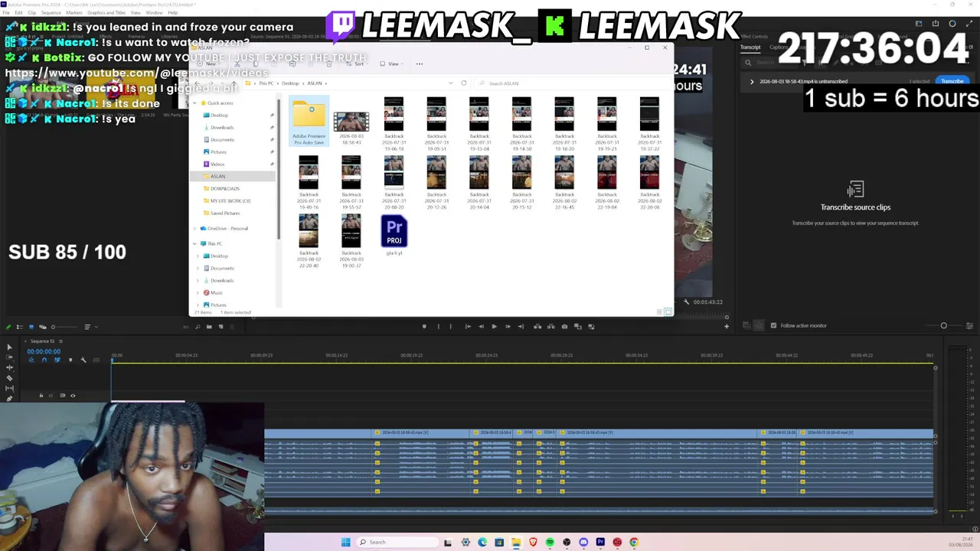Image resolution: width=980 pixels, height=551 pixels.
Task: Open the program monitor button editor plus
Action: [x=727, y=327]
